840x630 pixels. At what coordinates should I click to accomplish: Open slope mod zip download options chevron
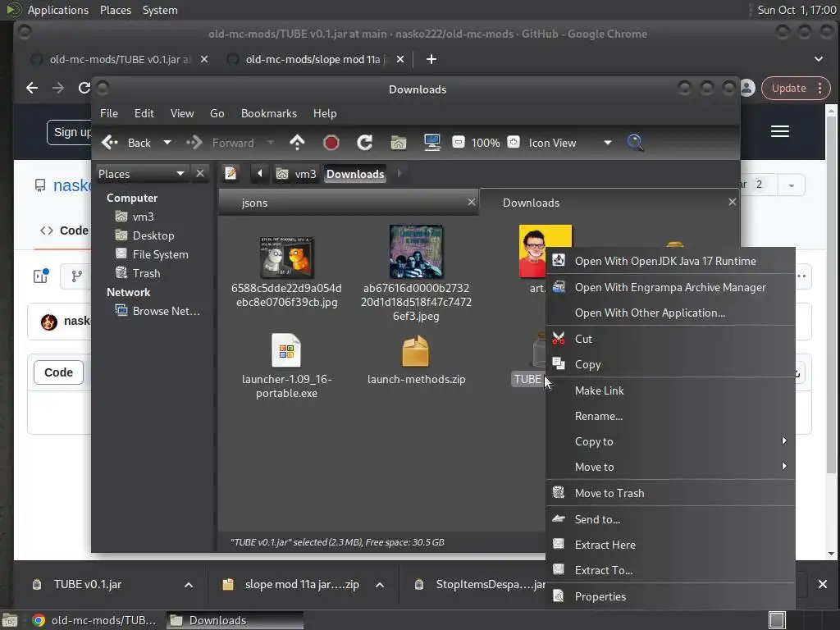point(380,585)
